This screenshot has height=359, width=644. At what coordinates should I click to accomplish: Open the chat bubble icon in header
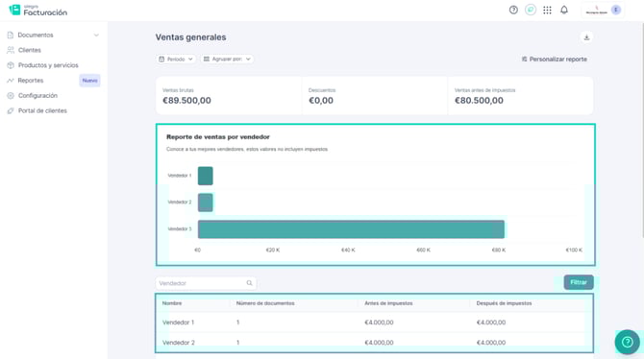click(531, 10)
